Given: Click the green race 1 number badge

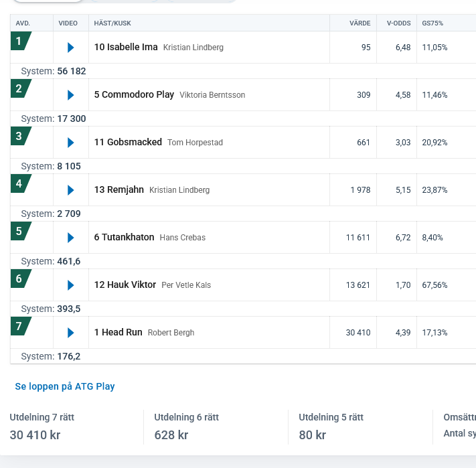Looking at the screenshot, I should pos(19,42).
